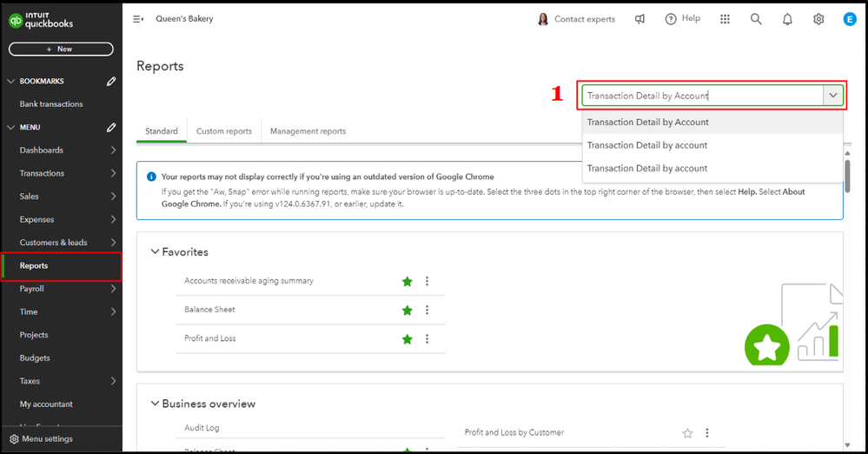Unfavorite the Profit and Loss report star
The height and width of the screenshot is (454, 868).
pos(407,339)
